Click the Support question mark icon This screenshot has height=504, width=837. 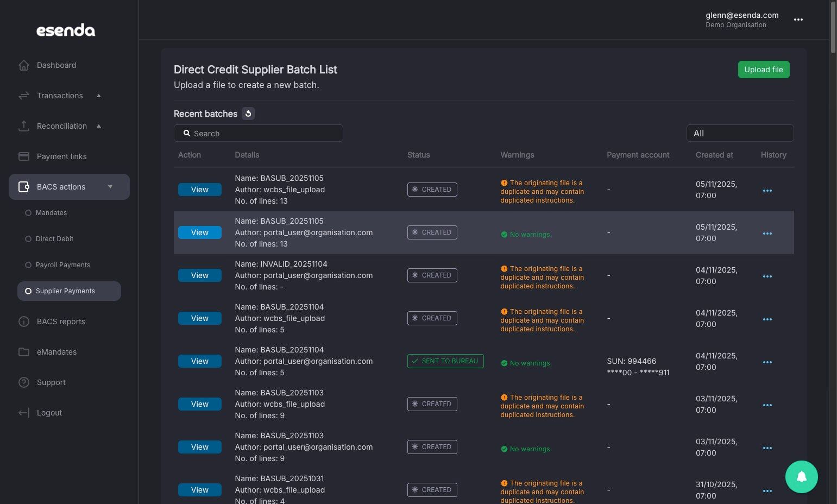[24, 382]
